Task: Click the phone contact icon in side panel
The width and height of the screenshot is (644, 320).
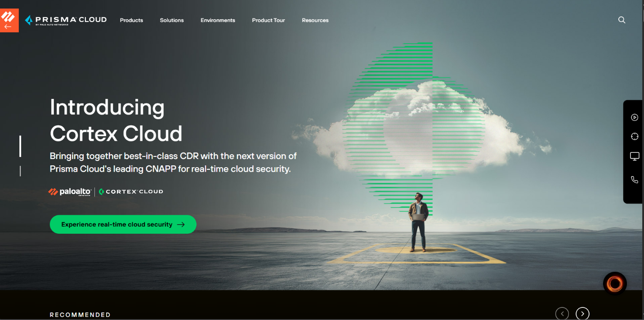Action: pos(634,180)
